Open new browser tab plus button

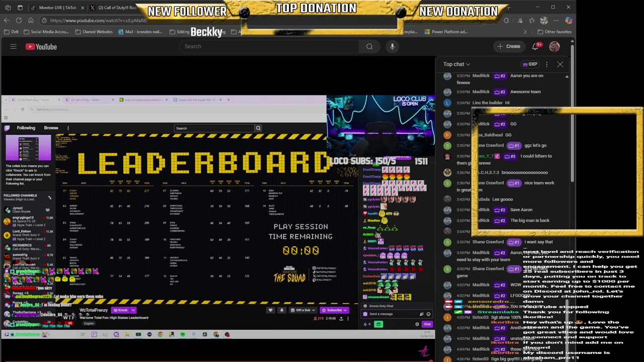[x=508, y=8]
